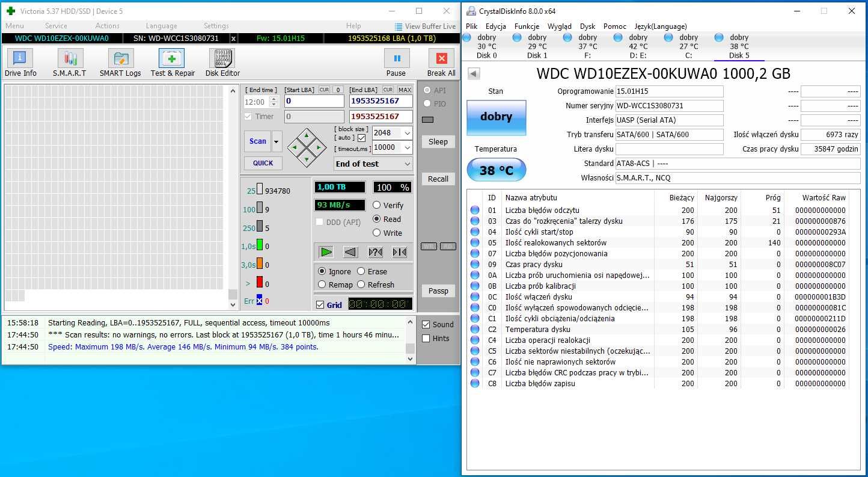This screenshot has height=477, width=868.
Task: Open the Wygląd menu in CrystalDiskInfo
Action: (560, 26)
